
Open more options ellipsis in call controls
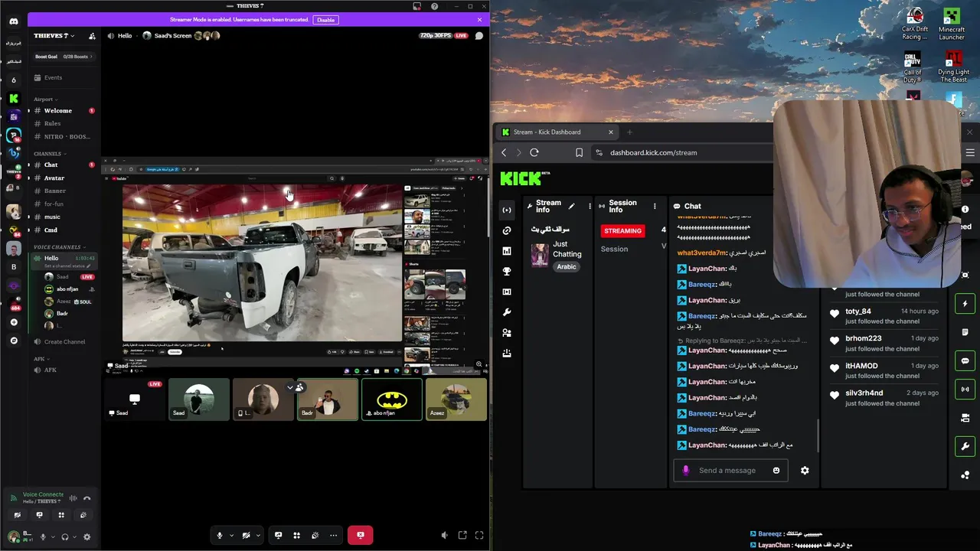333,536
